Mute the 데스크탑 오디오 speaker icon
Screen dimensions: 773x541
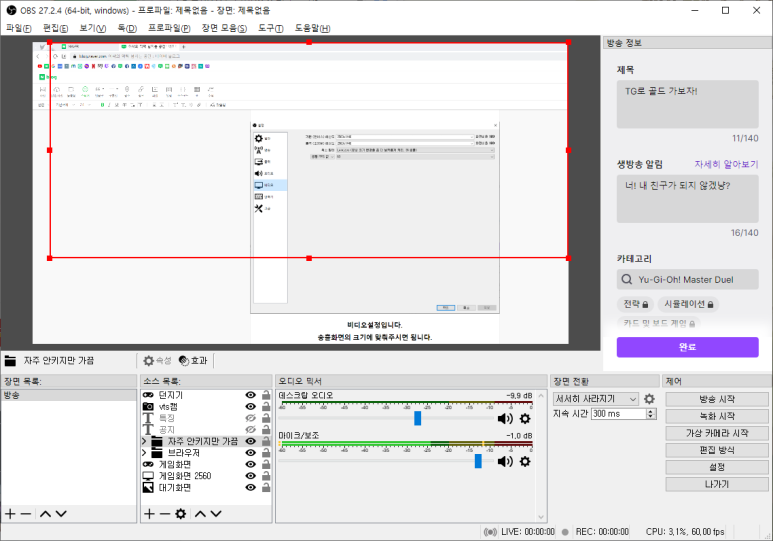[x=505, y=419]
